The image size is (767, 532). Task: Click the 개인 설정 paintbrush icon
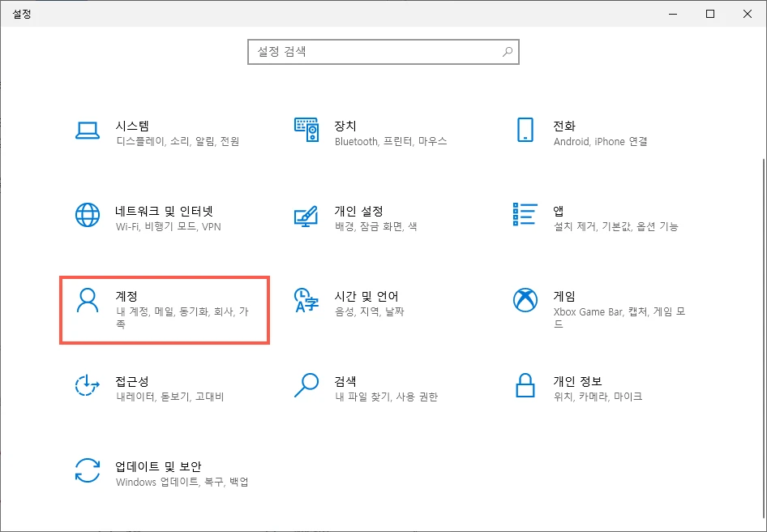click(306, 216)
